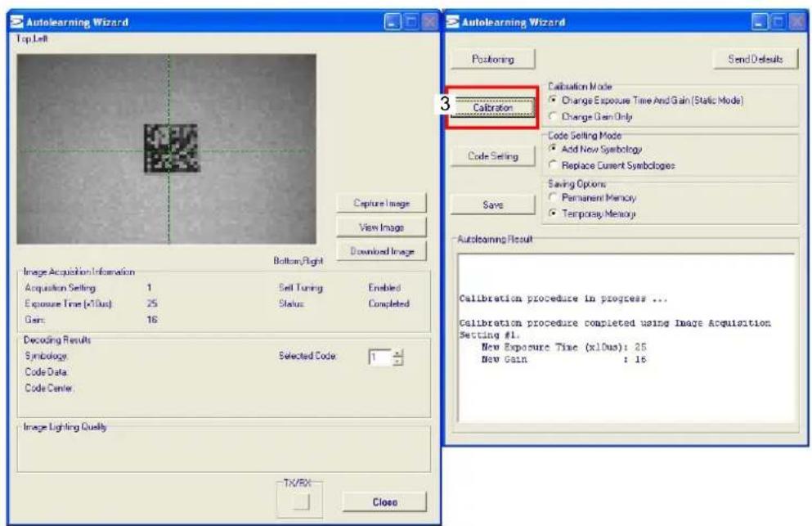Click the 'Completed' status value

388,303
